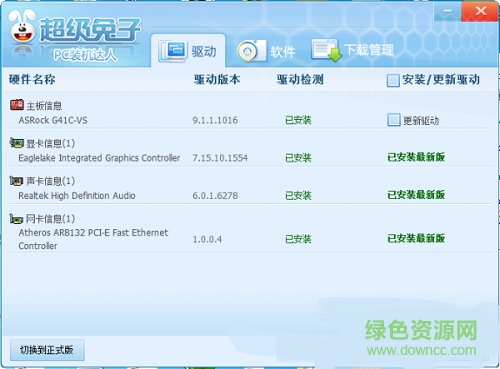The image size is (500, 369).
Task: Select the 显卡信息(1) category label
Action: click(x=50, y=144)
